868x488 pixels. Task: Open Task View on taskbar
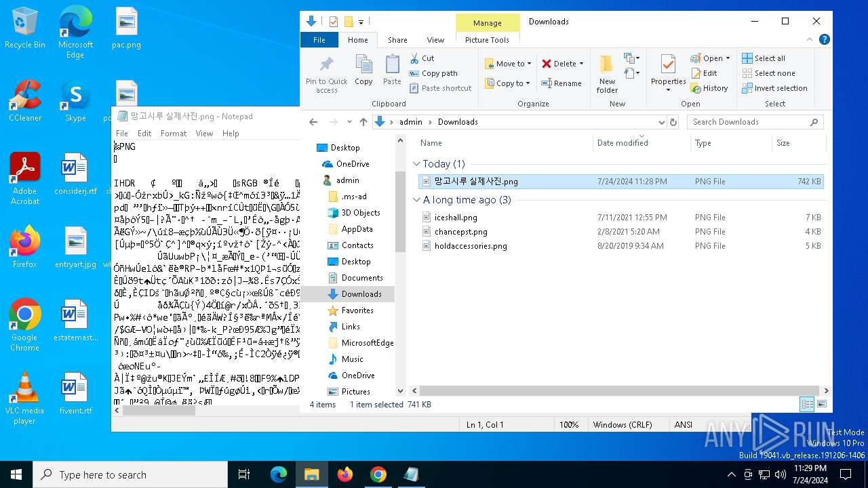[x=244, y=474]
